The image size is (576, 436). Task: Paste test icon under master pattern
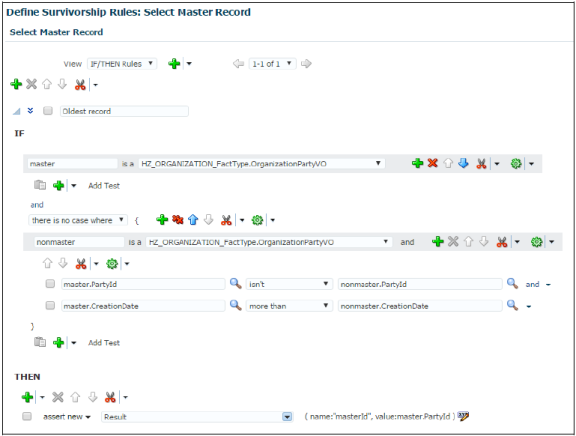click(x=40, y=185)
